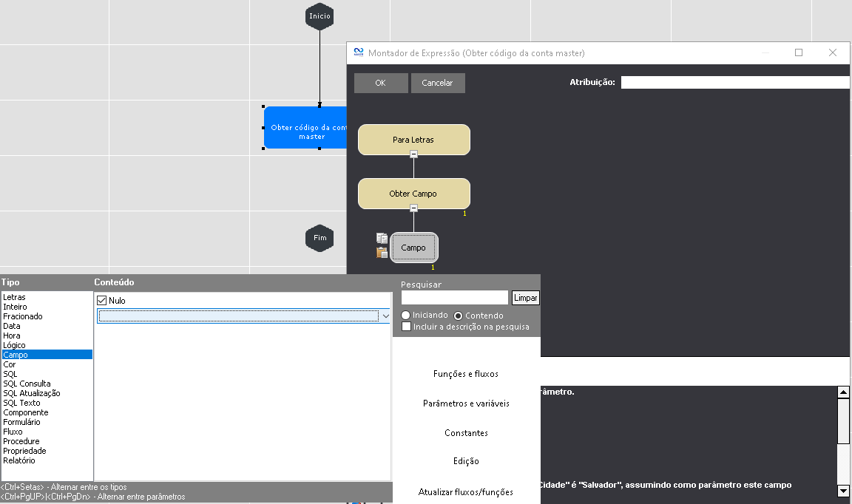Open the Conteúdo field dropdown
Screen dimensions: 852x504
click(385, 316)
